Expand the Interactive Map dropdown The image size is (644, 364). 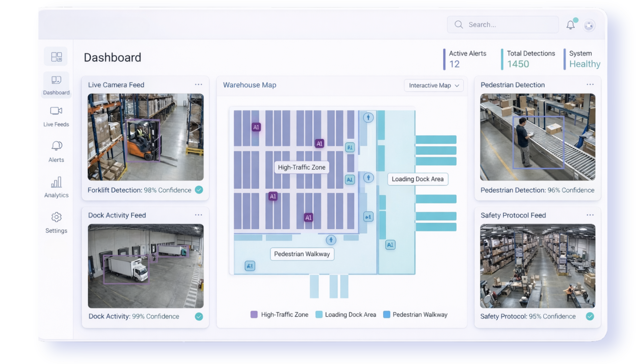[x=433, y=86]
